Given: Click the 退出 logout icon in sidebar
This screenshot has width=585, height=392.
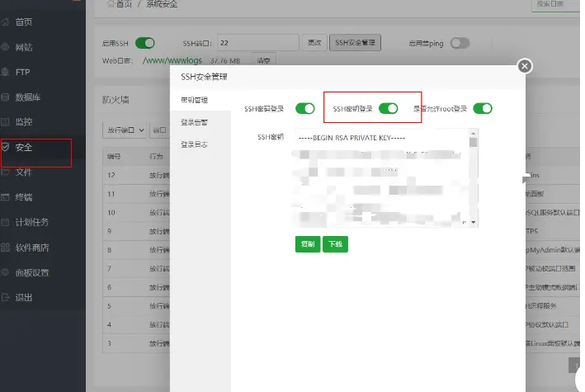Looking at the screenshot, I should click(5, 298).
